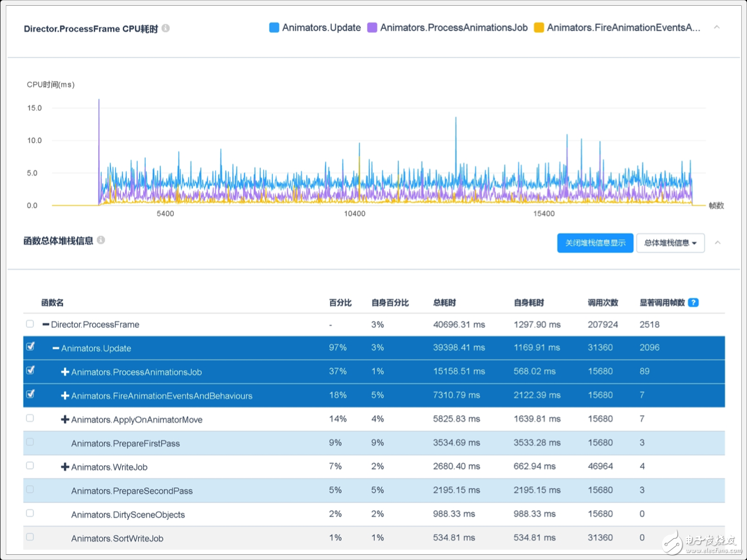The height and width of the screenshot is (560, 747).
Task: Expand Animators.FireAnimationEventsAndBehaviours node
Action: click(65, 395)
